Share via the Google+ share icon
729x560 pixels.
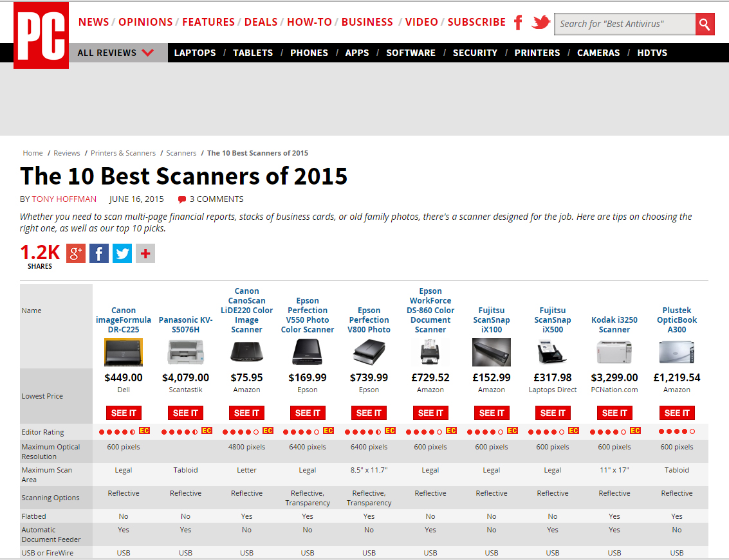(76, 253)
